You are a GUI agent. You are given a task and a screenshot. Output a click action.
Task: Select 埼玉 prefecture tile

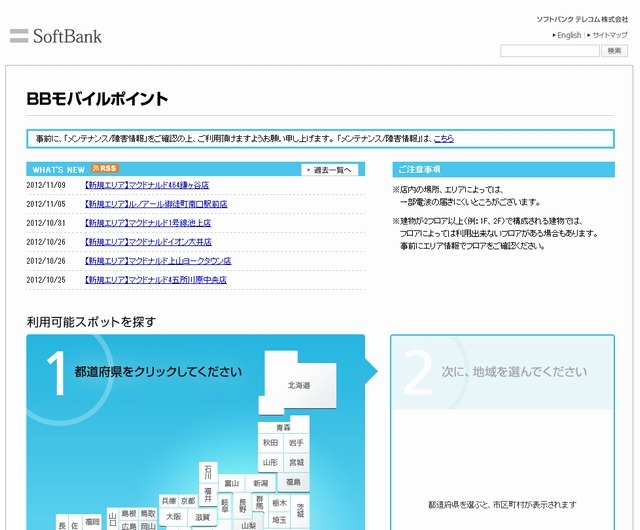coord(280,520)
